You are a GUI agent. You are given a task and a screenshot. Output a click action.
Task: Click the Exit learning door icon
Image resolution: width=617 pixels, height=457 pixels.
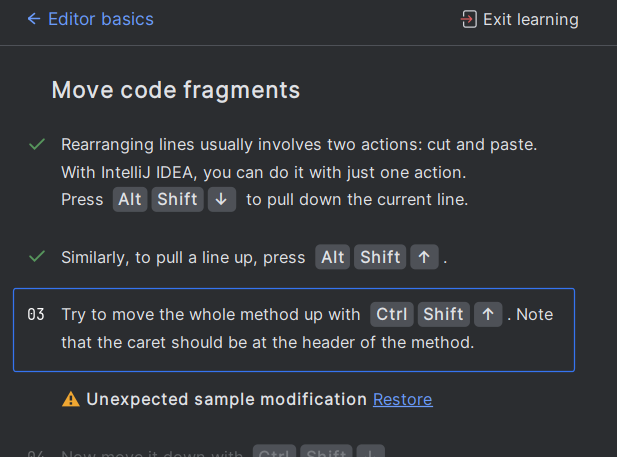[469, 19]
